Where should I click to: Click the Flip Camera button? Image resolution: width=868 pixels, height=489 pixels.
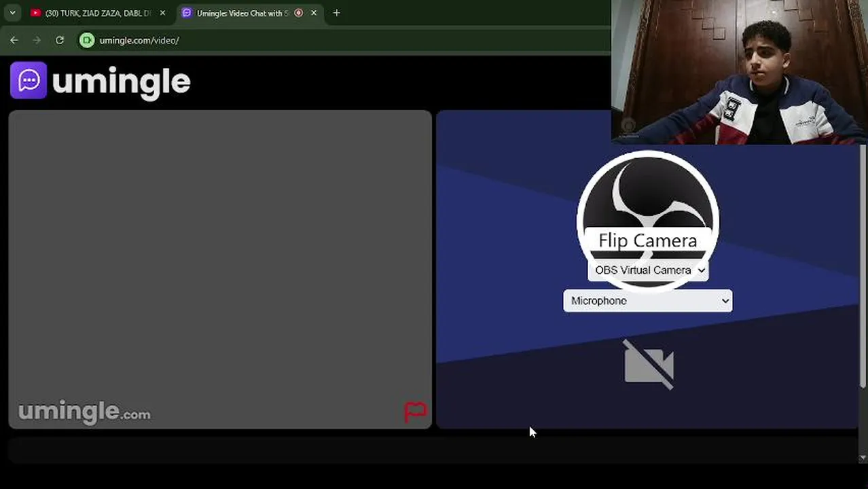pyautogui.click(x=648, y=240)
